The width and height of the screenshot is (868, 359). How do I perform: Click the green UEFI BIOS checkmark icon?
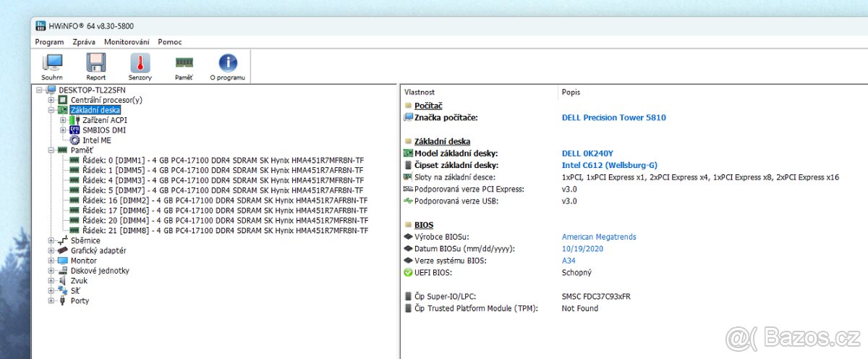click(x=409, y=272)
